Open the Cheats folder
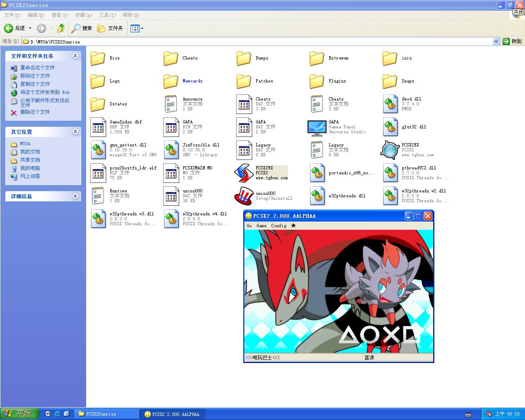525x420 pixels. click(171, 58)
